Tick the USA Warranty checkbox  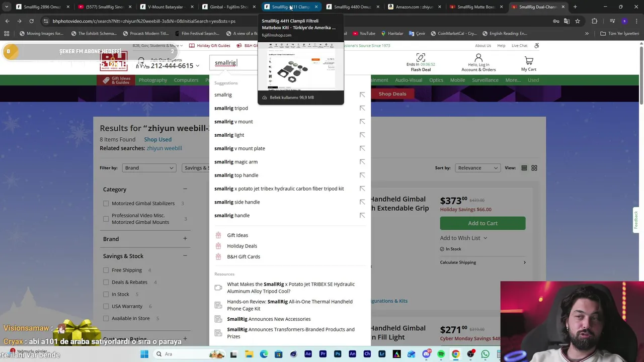pyautogui.click(x=106, y=306)
